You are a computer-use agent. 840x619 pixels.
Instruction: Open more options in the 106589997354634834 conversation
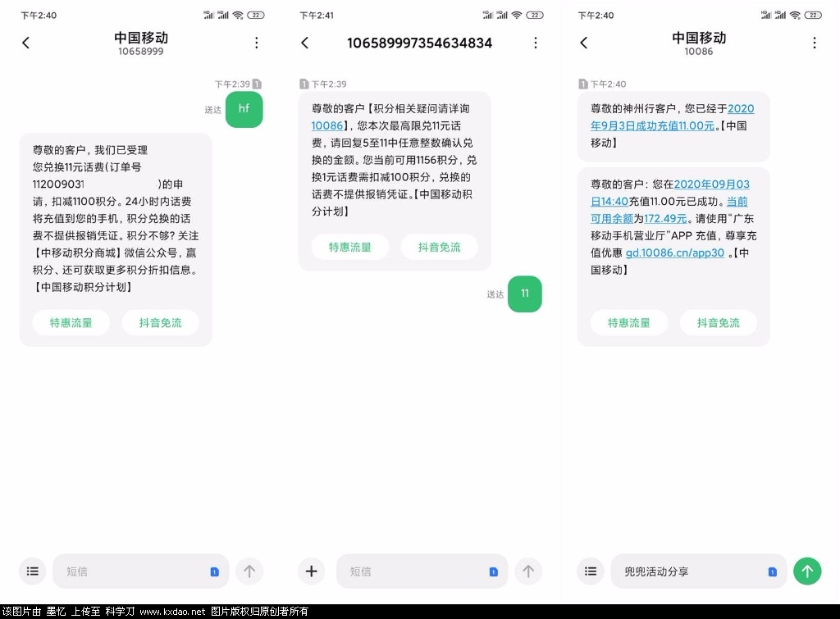(x=535, y=43)
